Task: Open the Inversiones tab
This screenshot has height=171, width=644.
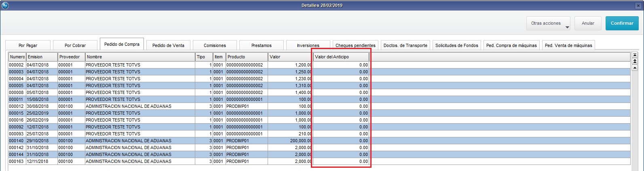Action: pos(308,45)
